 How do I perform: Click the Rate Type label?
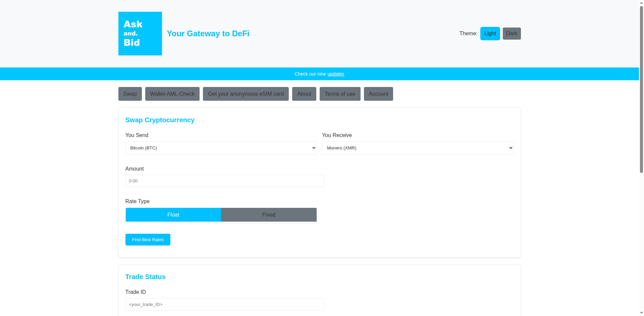coord(137,201)
